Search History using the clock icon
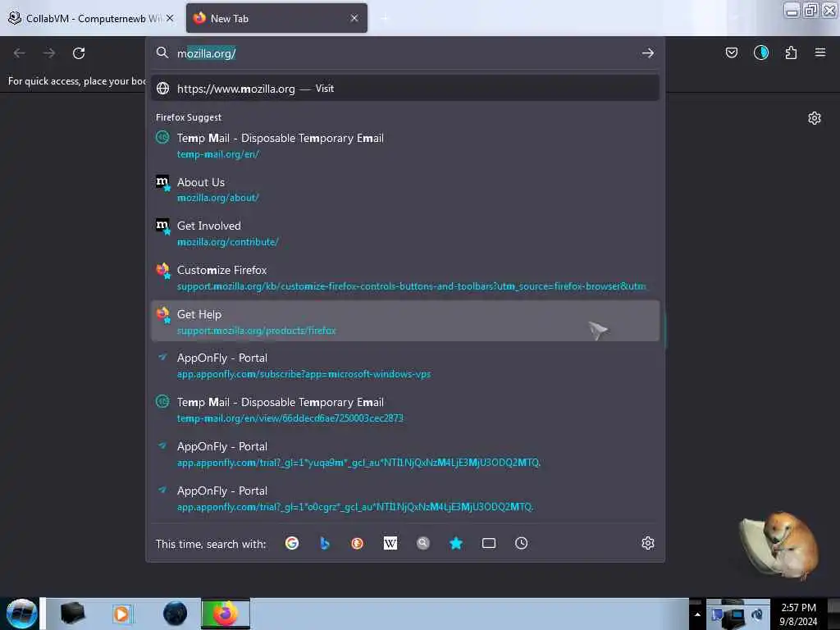This screenshot has width=840, height=630. tap(521, 543)
